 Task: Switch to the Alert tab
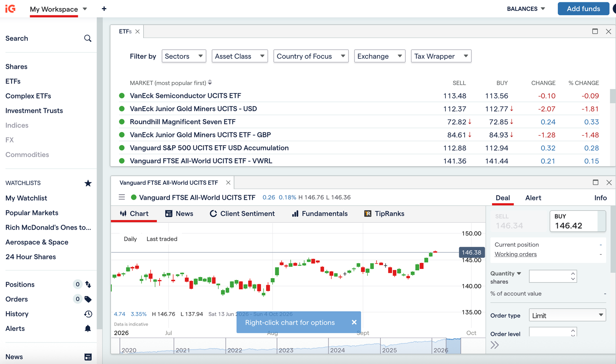[x=533, y=198]
